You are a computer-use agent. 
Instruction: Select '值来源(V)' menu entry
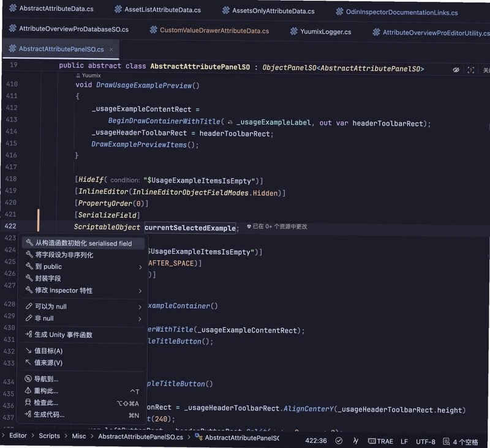pyautogui.click(x=83, y=363)
